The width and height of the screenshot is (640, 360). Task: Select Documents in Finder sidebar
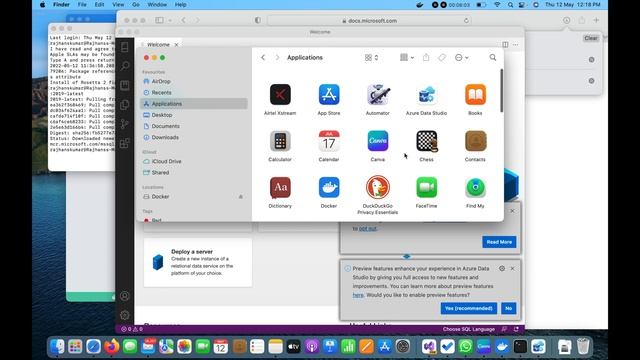click(x=195, y=126)
